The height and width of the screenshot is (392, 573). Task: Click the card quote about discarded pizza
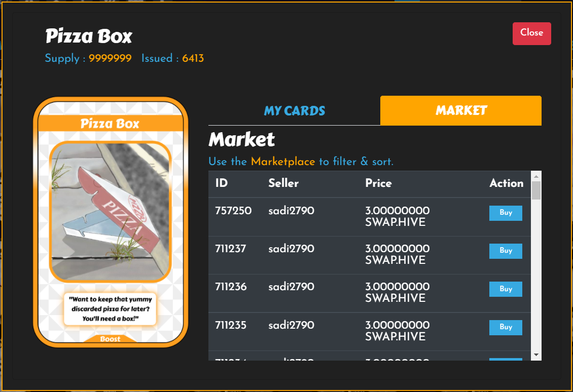pos(111,309)
